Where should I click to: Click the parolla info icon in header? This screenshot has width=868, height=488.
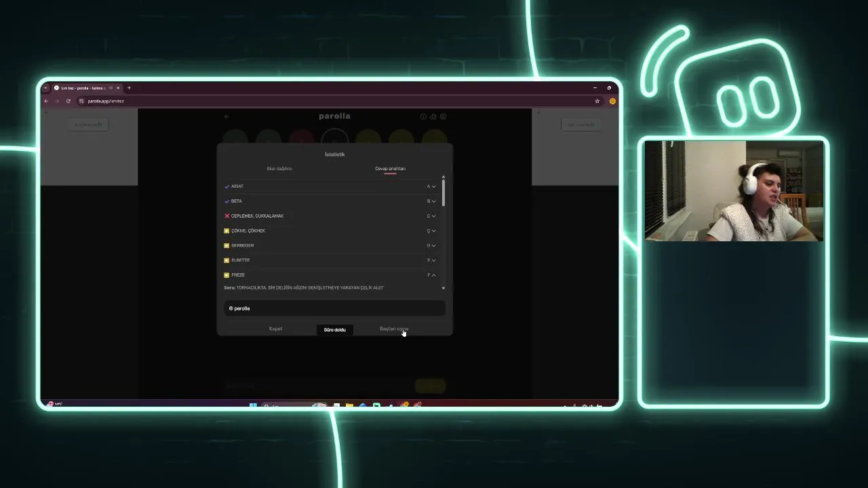423,117
